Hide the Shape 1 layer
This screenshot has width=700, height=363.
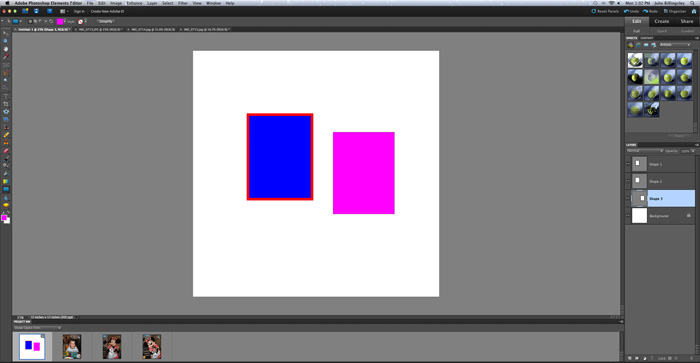628,164
